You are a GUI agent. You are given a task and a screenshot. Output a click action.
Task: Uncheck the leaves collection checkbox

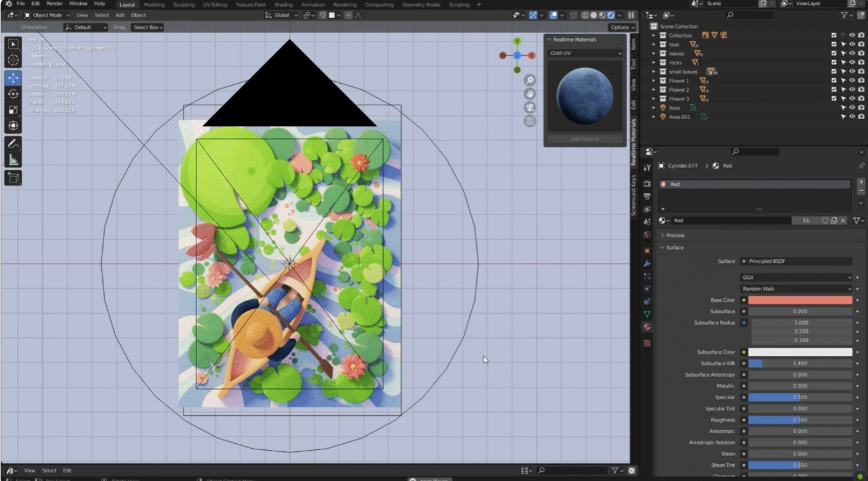pyautogui.click(x=834, y=53)
